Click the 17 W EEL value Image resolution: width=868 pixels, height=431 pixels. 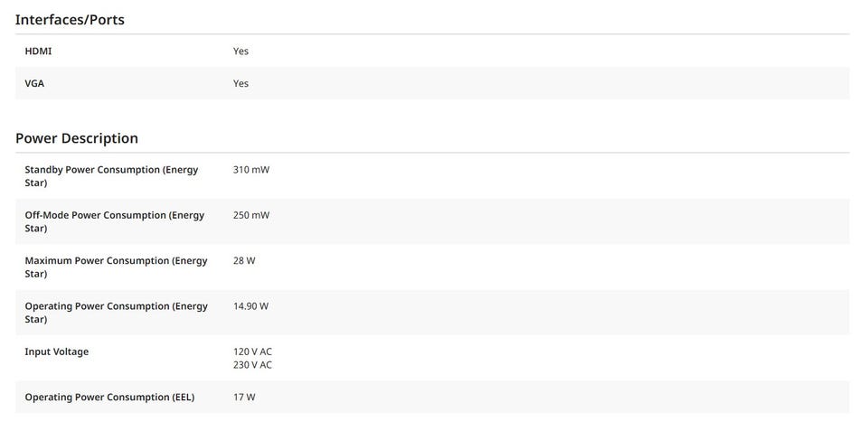[x=244, y=398]
